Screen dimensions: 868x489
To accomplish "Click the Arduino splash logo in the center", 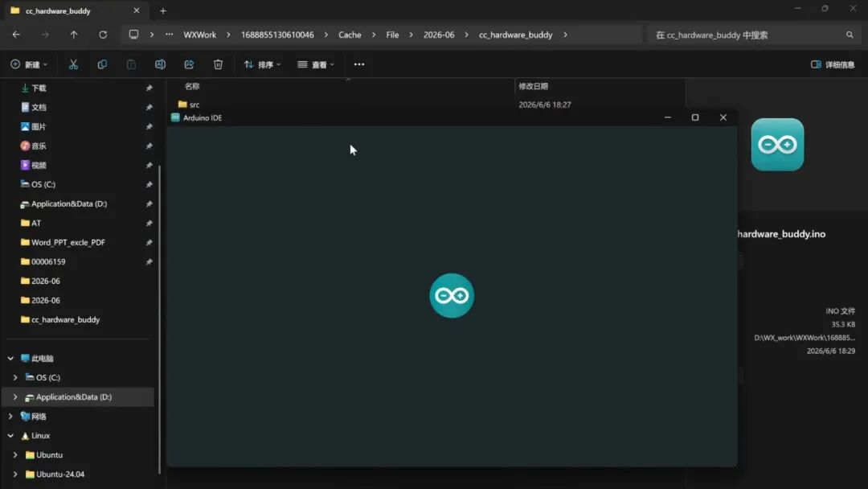I will click(x=452, y=295).
